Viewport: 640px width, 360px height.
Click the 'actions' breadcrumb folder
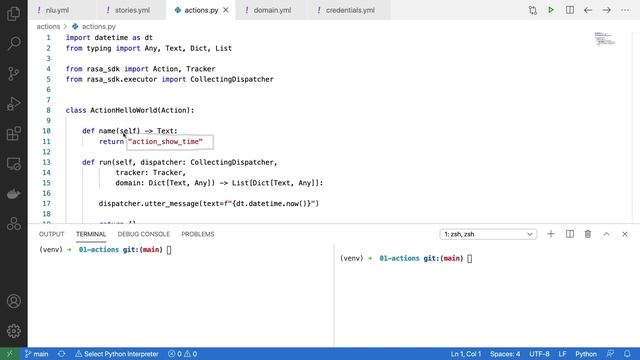[48, 27]
